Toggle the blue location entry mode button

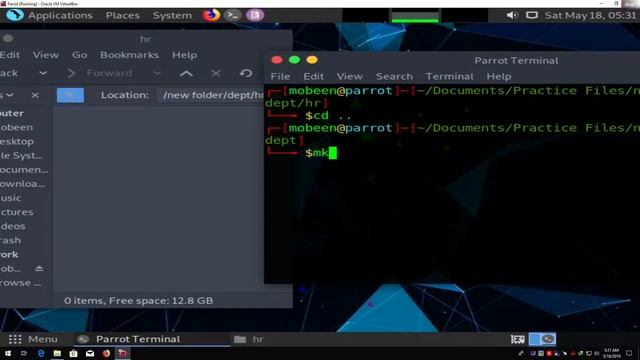pos(70,95)
